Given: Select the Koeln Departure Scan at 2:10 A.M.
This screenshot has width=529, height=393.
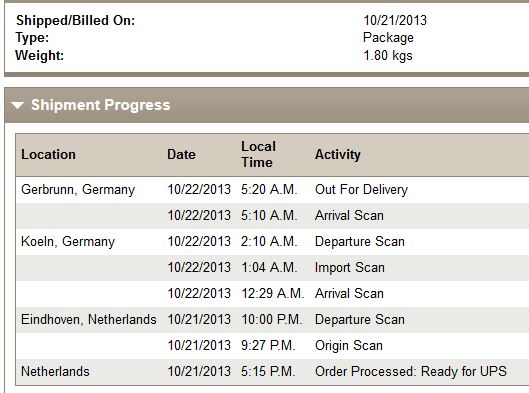Looking at the screenshot, I should (272, 242).
